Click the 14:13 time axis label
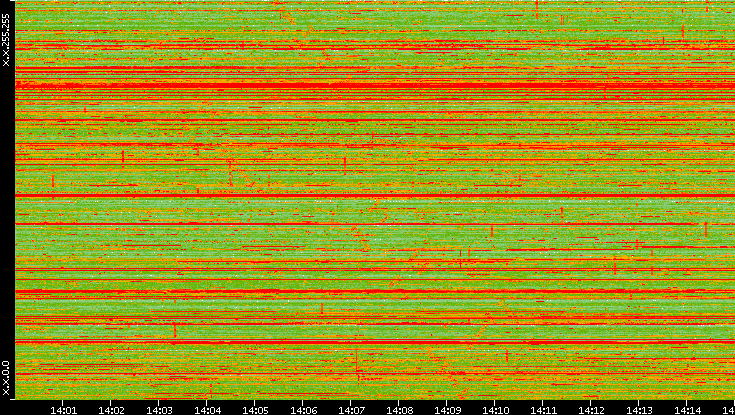Viewport: 735px width, 415px height. 638,410
